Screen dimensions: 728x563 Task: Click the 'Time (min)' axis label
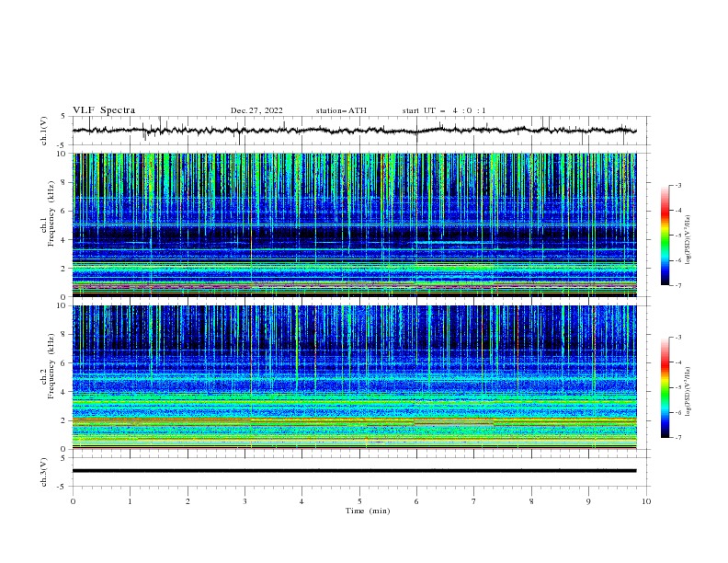click(x=368, y=511)
